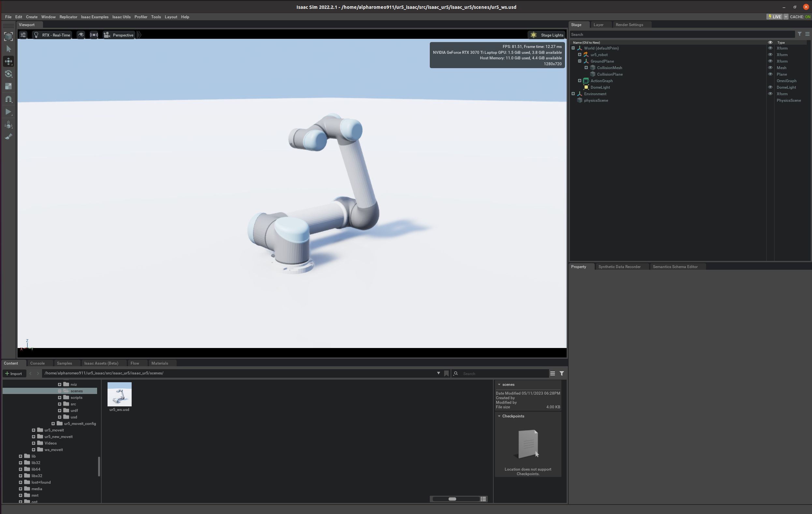Toggle visibility of CollisionPlane
The width and height of the screenshot is (812, 514).
click(x=770, y=74)
